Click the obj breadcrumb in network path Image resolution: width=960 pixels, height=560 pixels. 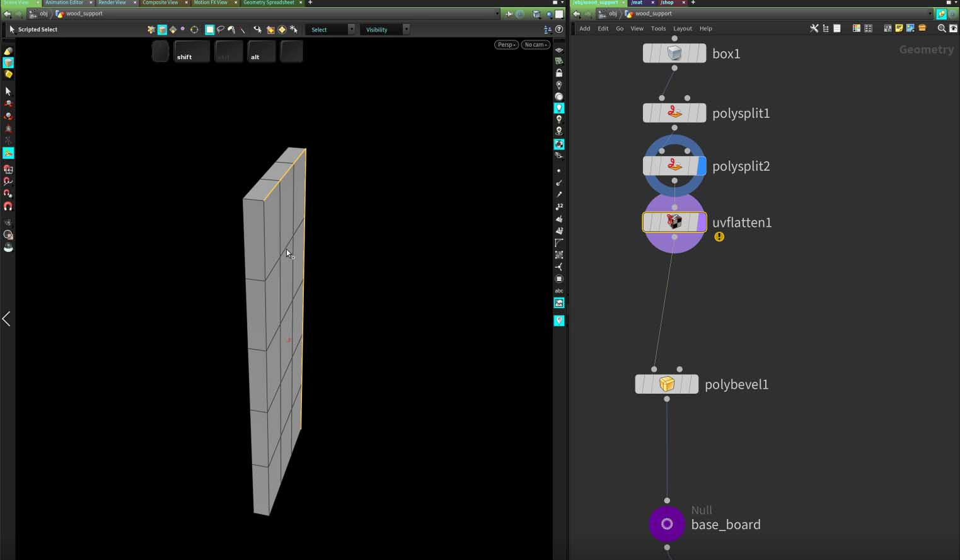point(612,14)
